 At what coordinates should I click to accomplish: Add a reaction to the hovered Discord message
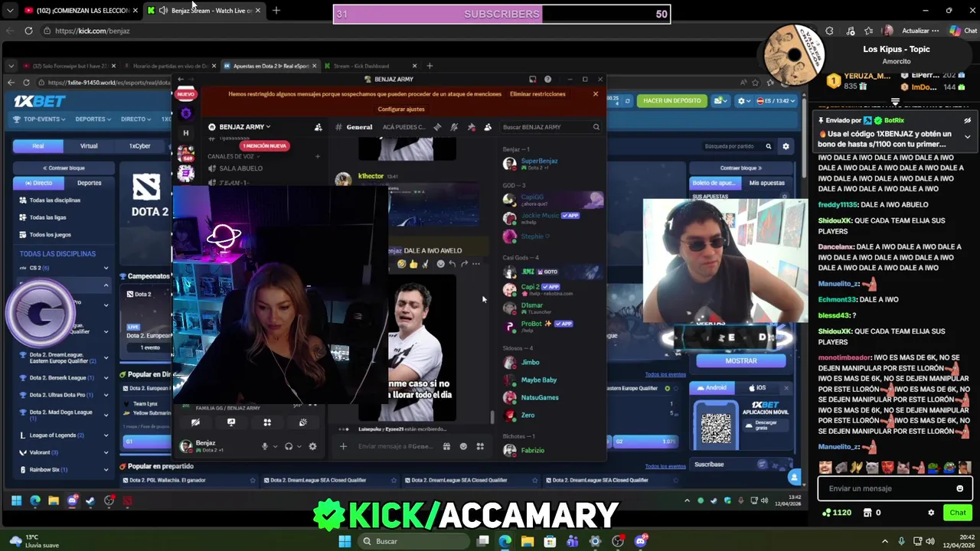point(440,264)
